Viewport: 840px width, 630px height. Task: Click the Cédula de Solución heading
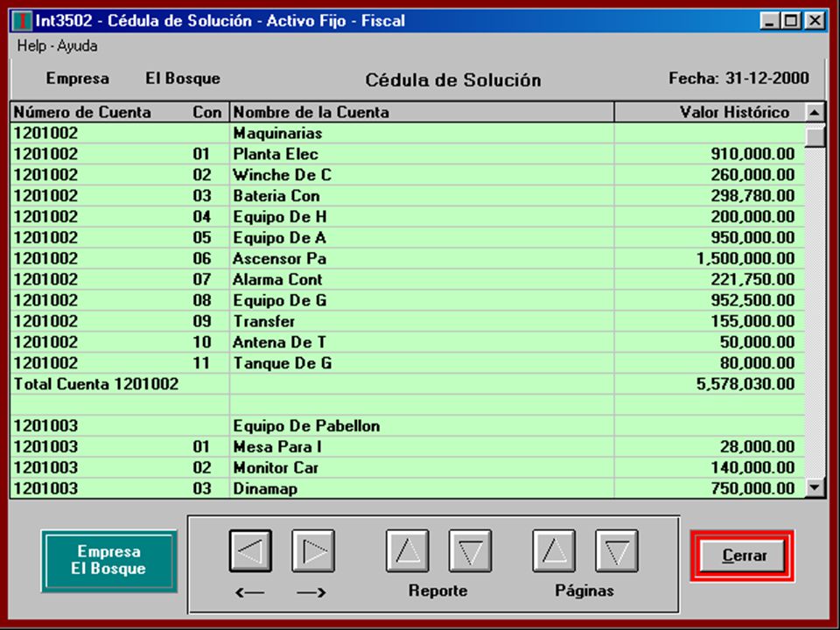coord(453,80)
